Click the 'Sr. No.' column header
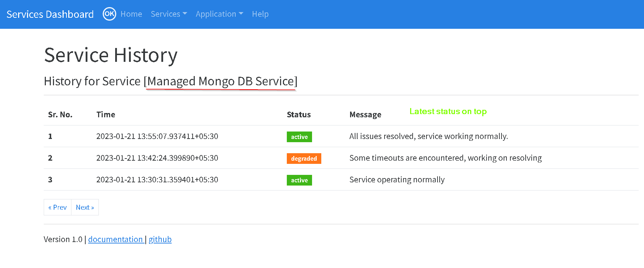The height and width of the screenshot is (268, 644). coord(60,114)
